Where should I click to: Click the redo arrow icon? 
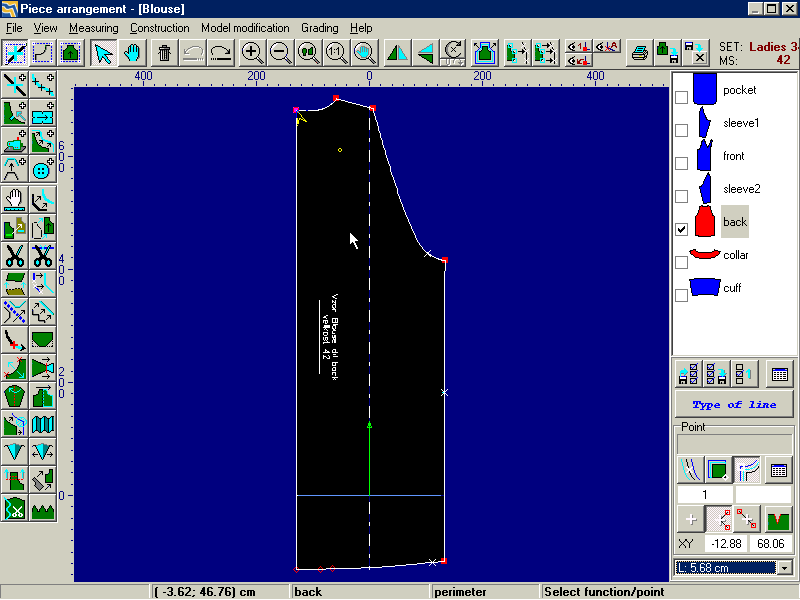(220, 53)
